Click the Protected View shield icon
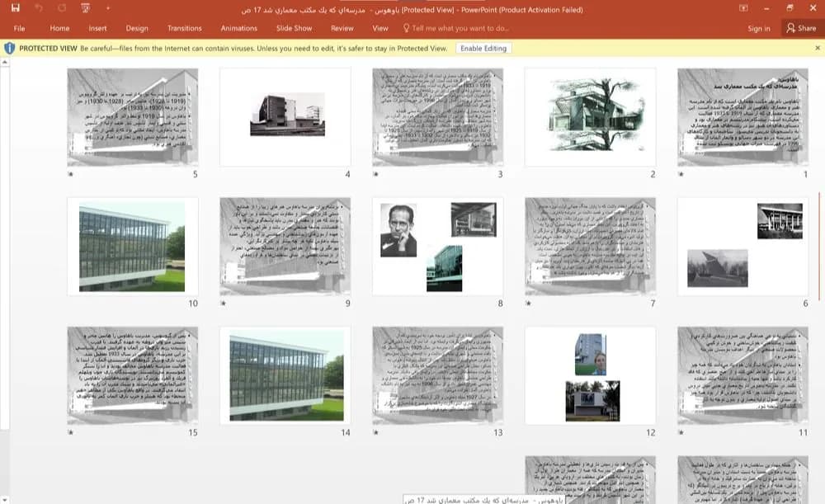The width and height of the screenshot is (825, 504). pos(9,49)
